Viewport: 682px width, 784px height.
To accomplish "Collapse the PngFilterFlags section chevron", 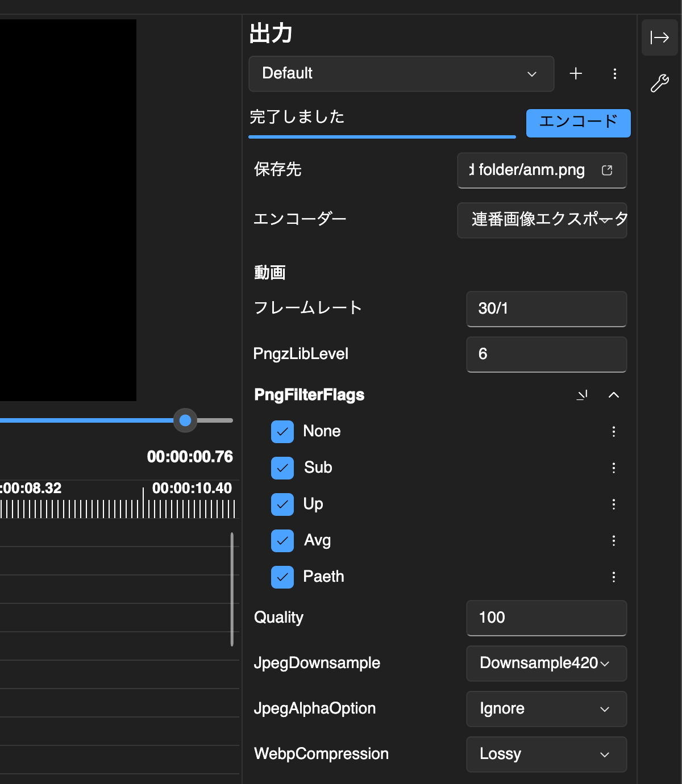I will pos(613,395).
